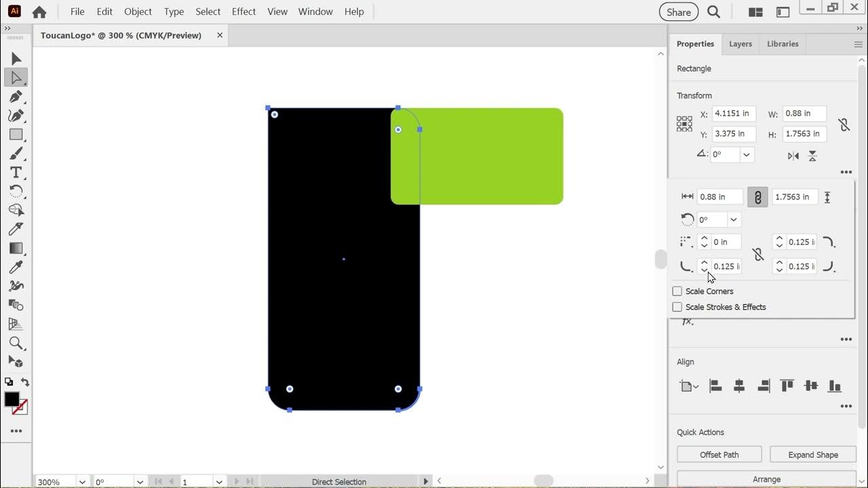The width and height of the screenshot is (868, 488).
Task: Toggle link corner radius values
Action: (758, 254)
